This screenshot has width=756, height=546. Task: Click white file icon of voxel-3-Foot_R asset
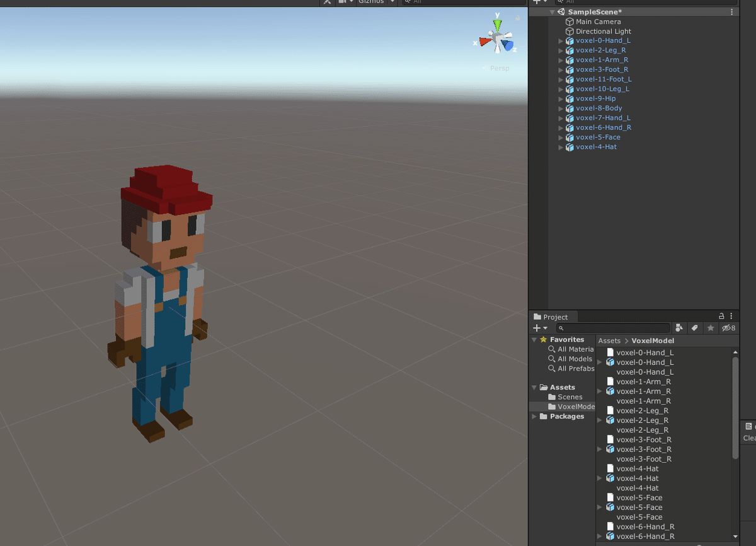(610, 439)
